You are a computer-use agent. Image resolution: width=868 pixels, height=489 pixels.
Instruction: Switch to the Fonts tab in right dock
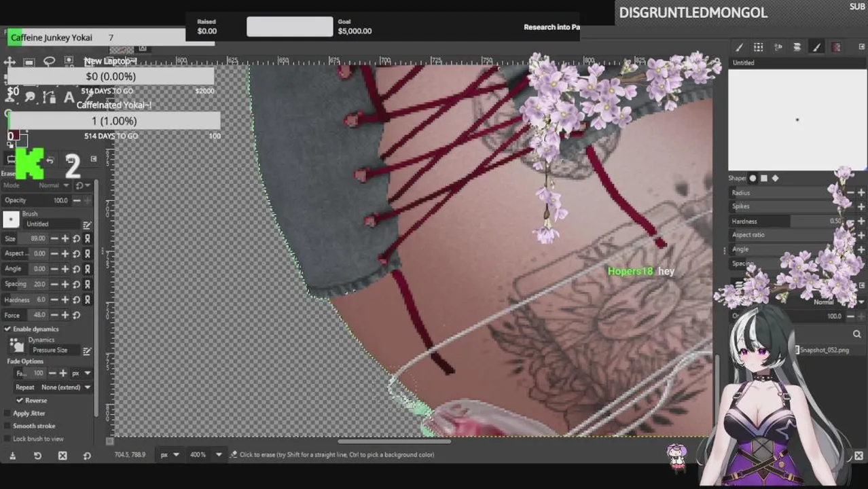click(x=778, y=47)
